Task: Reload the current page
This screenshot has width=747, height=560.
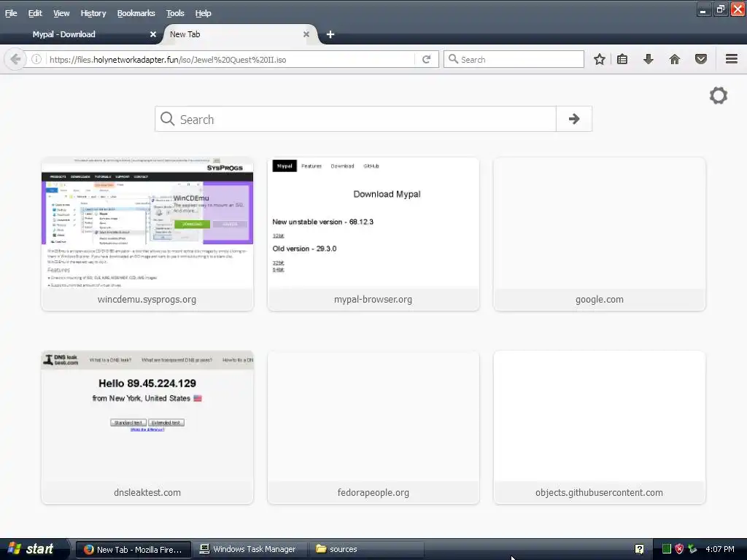Action: (426, 60)
